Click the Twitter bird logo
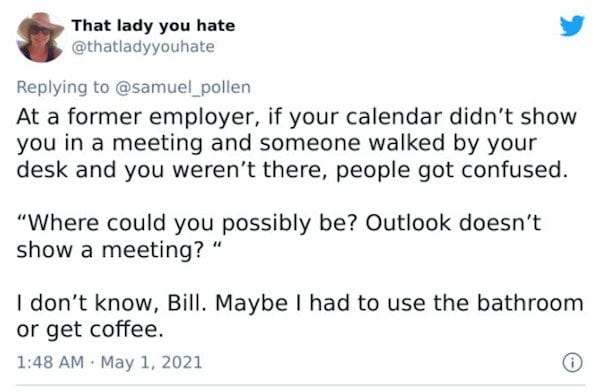This screenshot has width=600, height=392. point(572,26)
